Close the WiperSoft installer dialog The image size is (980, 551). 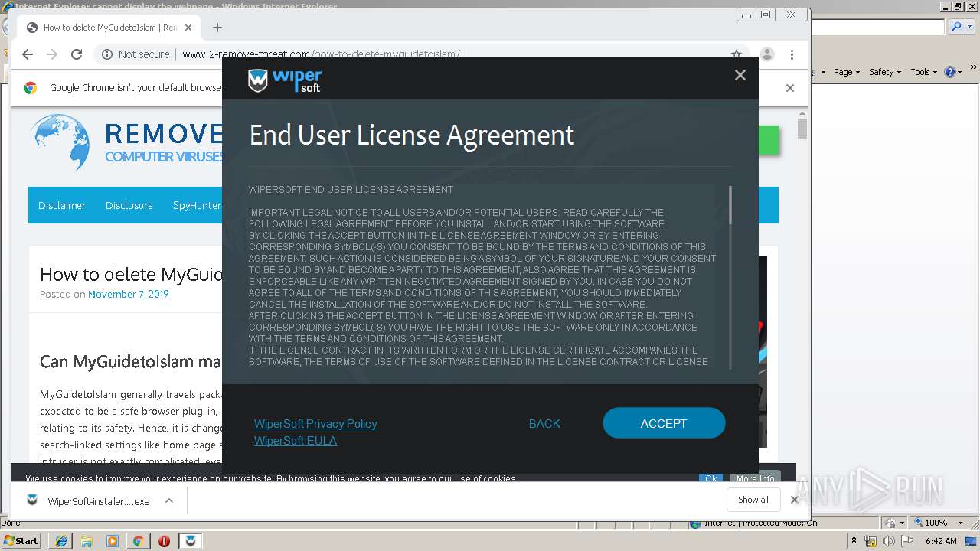[740, 75]
